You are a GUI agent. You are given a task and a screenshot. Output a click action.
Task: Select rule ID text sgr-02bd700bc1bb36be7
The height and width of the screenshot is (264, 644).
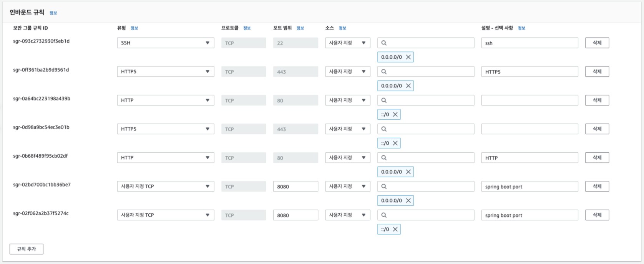(x=42, y=185)
